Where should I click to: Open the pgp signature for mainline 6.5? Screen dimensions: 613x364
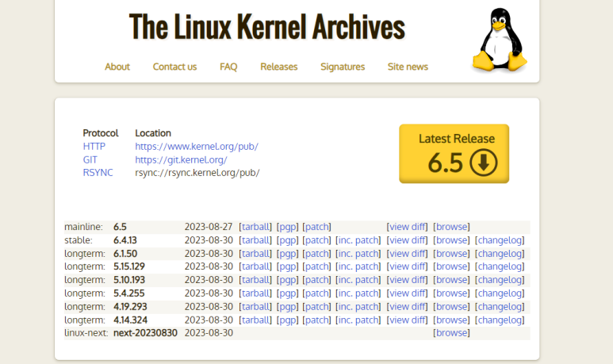tap(287, 227)
